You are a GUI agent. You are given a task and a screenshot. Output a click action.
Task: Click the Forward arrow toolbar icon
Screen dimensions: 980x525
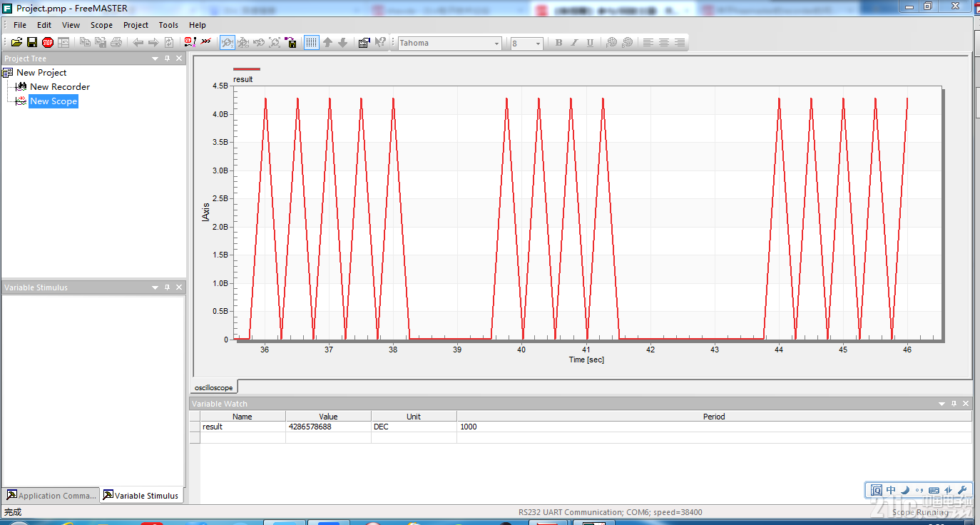pos(153,43)
